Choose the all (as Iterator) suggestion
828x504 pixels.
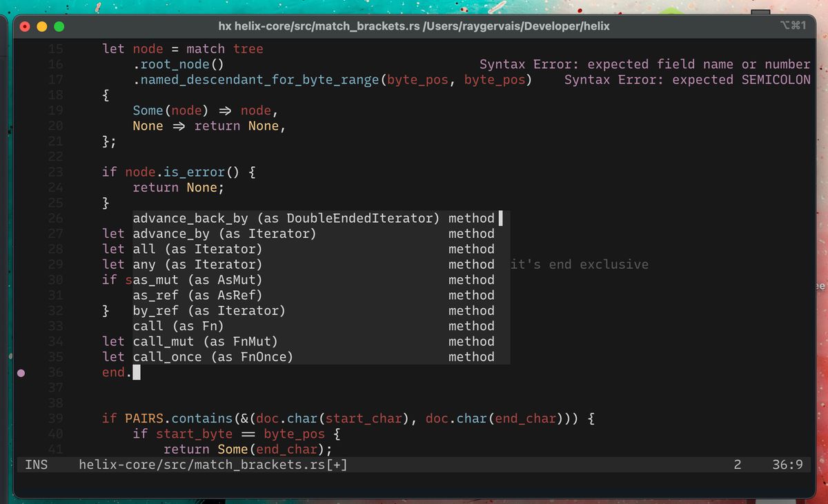click(x=197, y=249)
